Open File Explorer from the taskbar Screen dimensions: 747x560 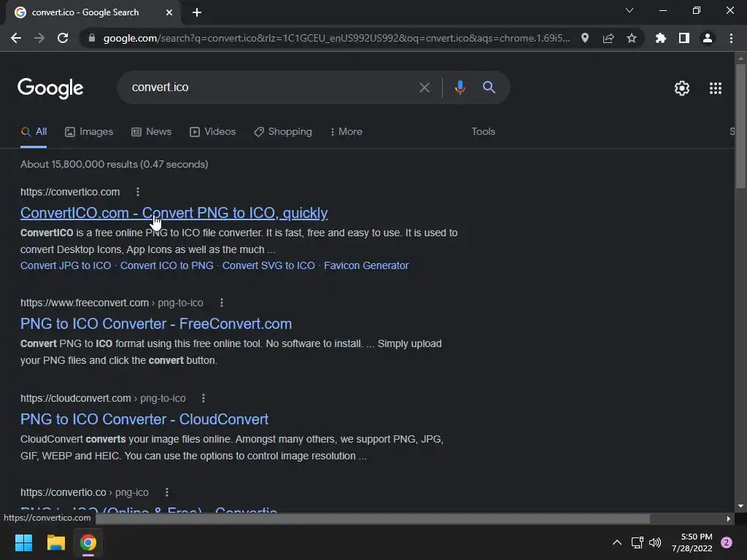55,542
